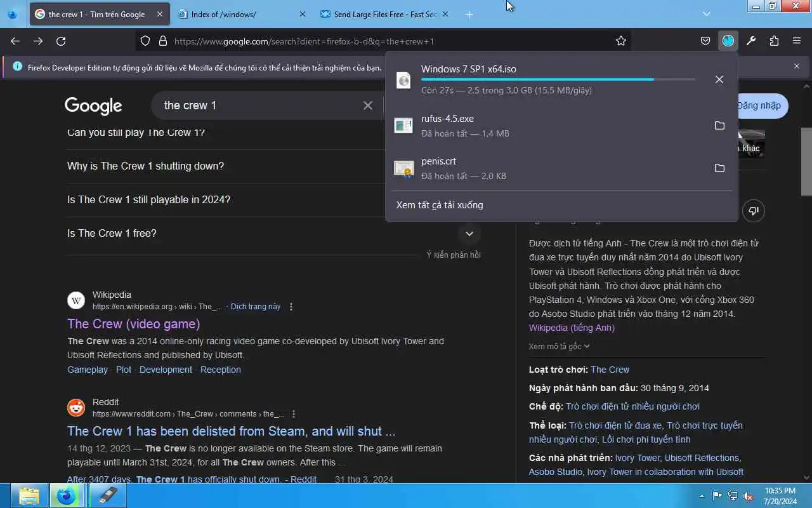The width and height of the screenshot is (812, 508).
Task: Close the Index of /windows/ tab
Action: pyautogui.click(x=302, y=14)
